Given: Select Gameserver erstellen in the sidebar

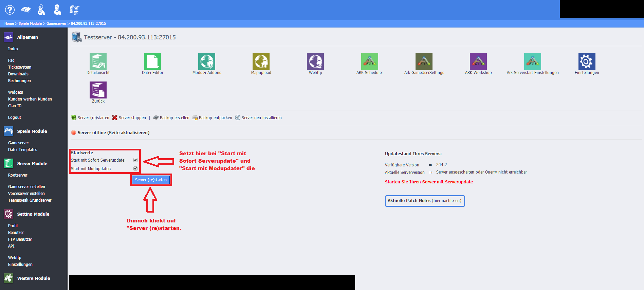Looking at the screenshot, I should pos(26,187).
